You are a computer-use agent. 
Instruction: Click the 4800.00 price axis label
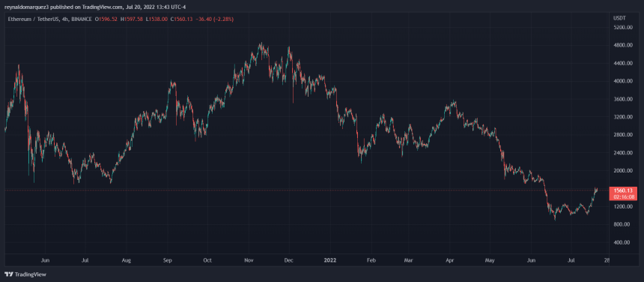point(622,45)
